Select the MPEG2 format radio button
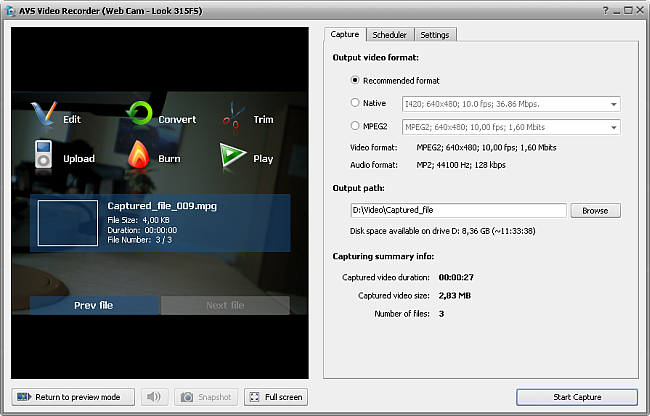 pos(355,126)
